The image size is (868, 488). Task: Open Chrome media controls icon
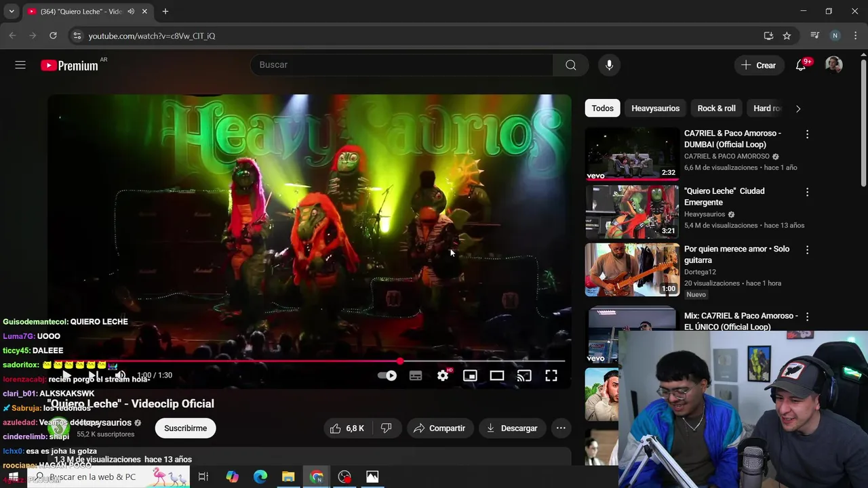click(x=815, y=36)
